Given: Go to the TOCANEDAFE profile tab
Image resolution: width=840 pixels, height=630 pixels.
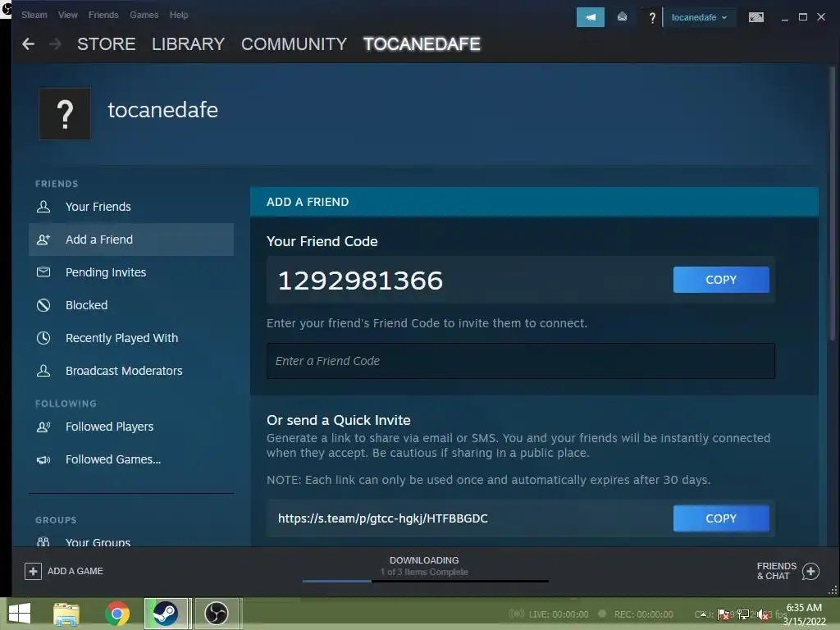Looking at the screenshot, I should 422,44.
